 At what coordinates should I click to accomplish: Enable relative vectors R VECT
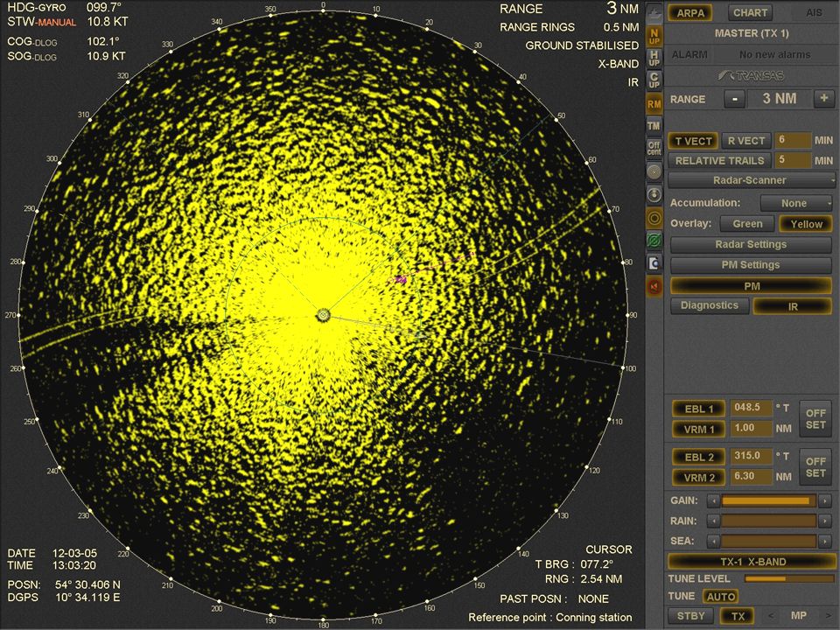click(x=746, y=141)
